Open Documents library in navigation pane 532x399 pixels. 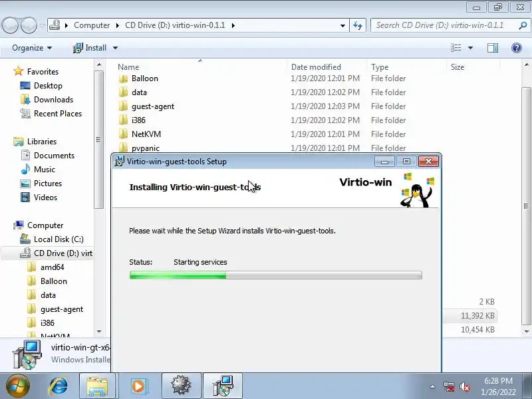tap(54, 156)
